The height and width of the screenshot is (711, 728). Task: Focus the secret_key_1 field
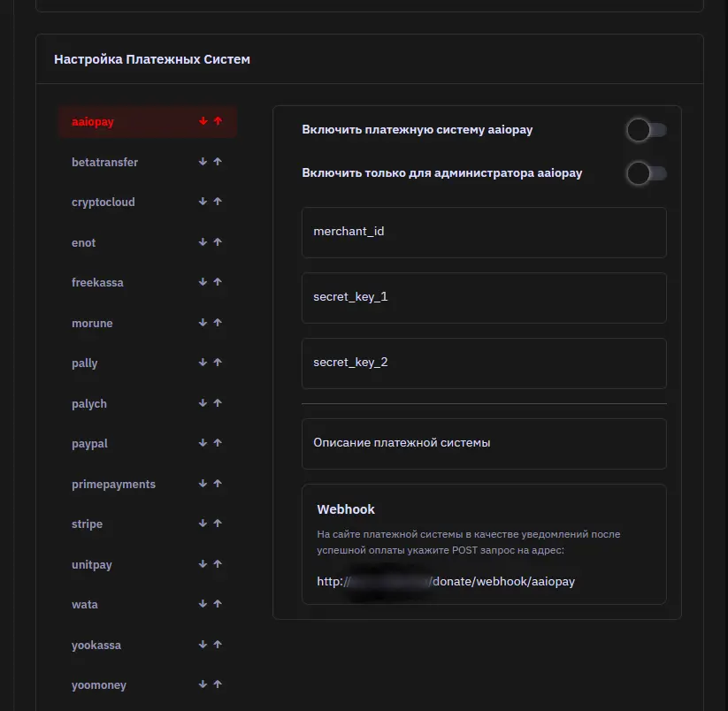(x=484, y=298)
